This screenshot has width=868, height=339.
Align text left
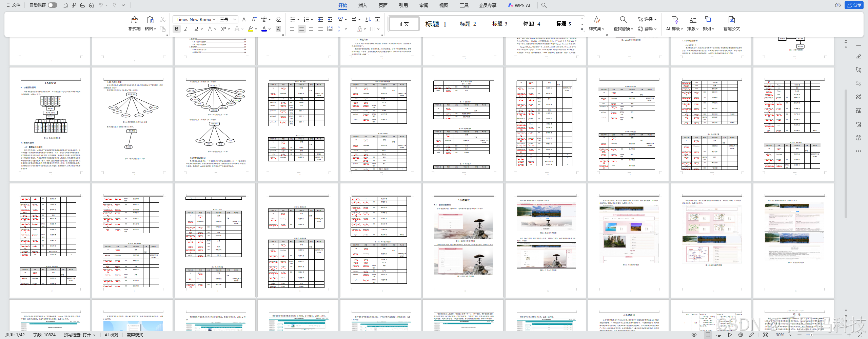click(292, 29)
